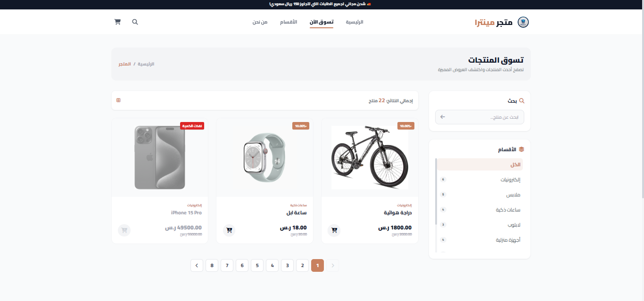Image resolution: width=644 pixels, height=301 pixels.
Task: Click the iPhone 15 Pro product title
Action: (x=186, y=212)
